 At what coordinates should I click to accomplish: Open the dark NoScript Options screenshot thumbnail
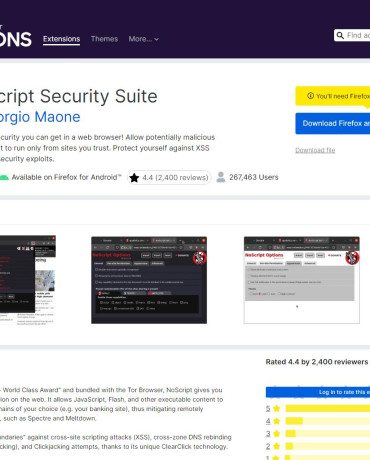tap(149, 280)
